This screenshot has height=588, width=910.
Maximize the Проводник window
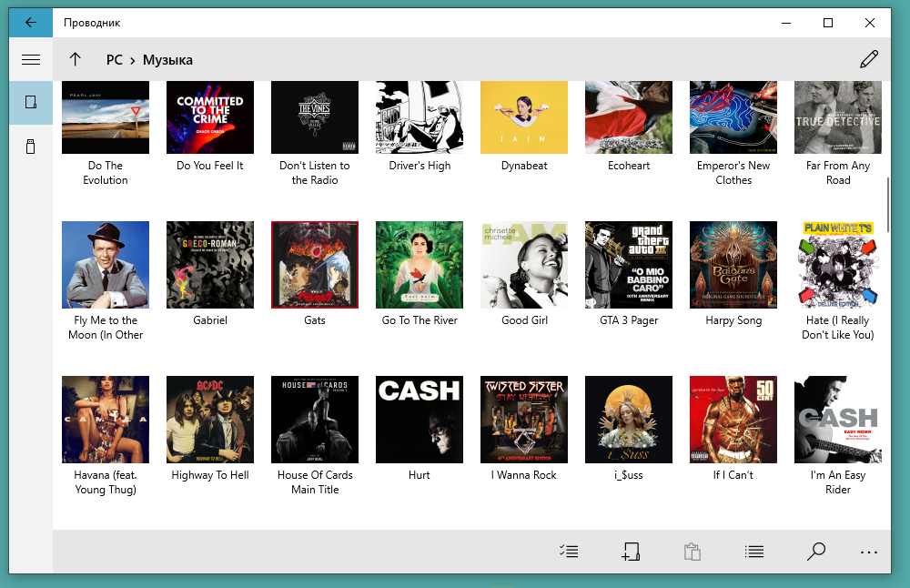point(828,23)
